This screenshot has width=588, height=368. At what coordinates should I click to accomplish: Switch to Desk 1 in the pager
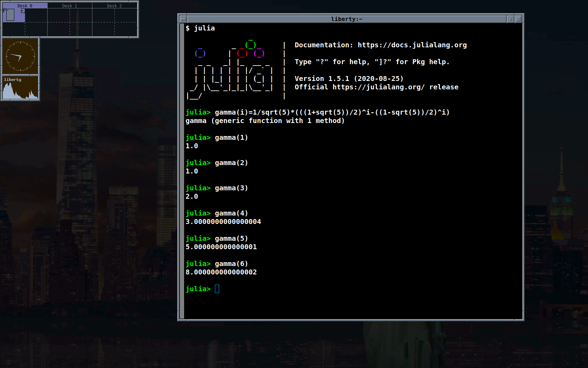coord(70,6)
